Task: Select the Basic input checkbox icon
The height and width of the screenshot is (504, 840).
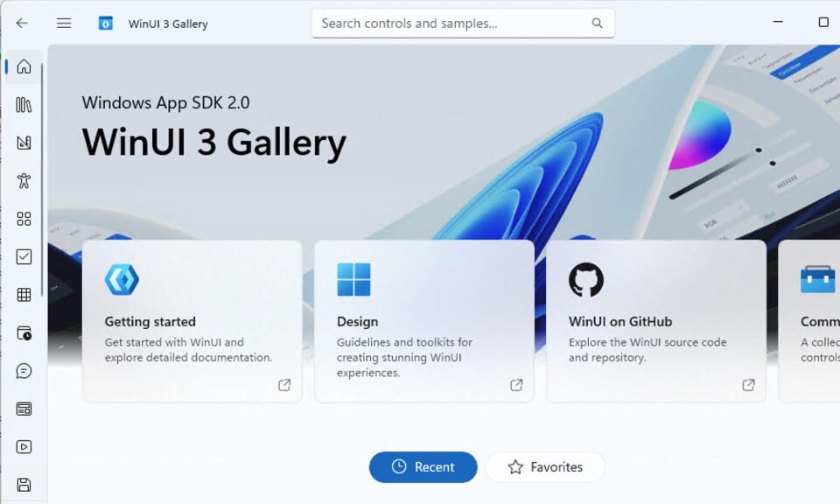Action: (24, 256)
